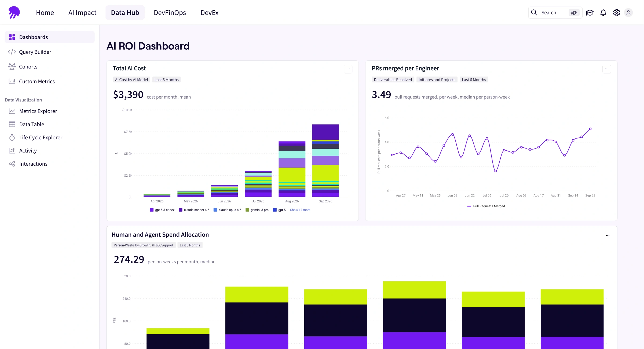
Task: Open Human and Agent Spend Allocation options menu
Action: click(608, 235)
